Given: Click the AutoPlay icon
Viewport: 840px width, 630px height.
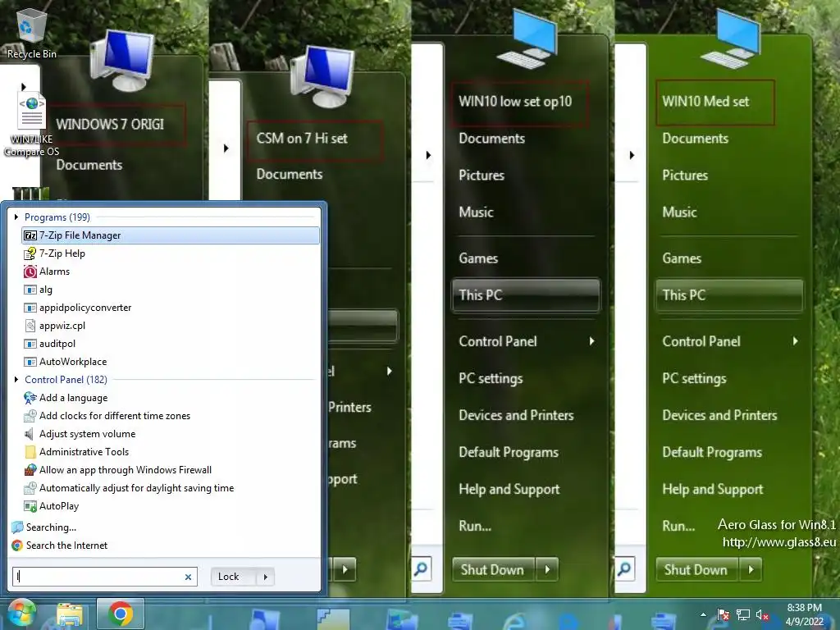Looking at the screenshot, I should [x=30, y=506].
